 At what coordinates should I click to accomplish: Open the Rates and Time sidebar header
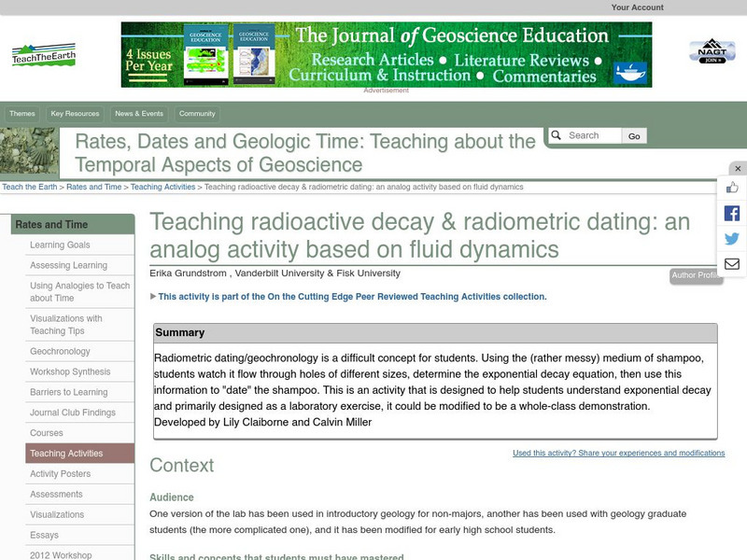pos(73,224)
